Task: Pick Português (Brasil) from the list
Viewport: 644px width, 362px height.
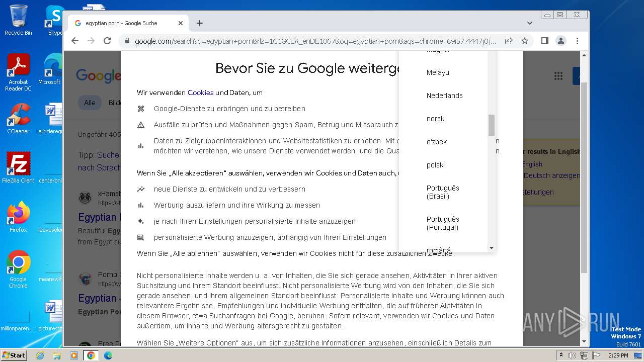Action: (443, 192)
